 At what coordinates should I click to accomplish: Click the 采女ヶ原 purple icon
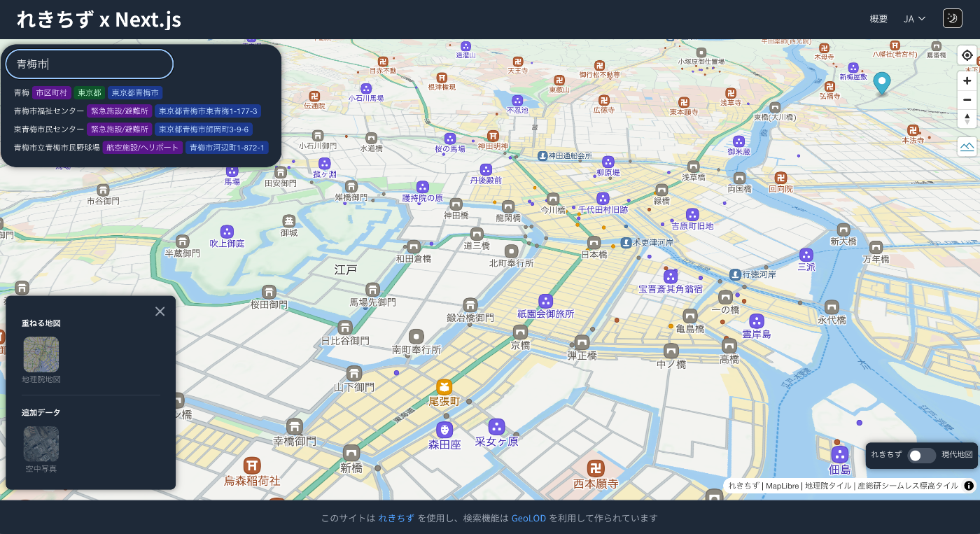click(x=496, y=426)
